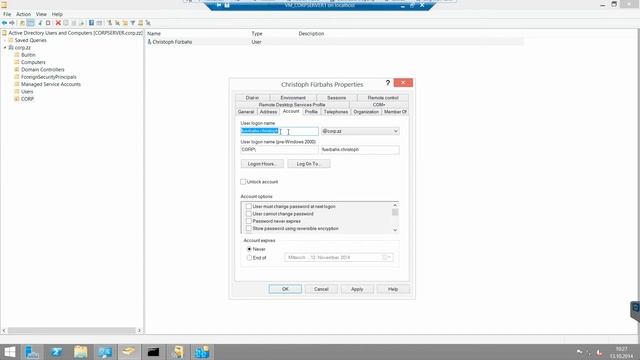Click the Account options scrollbar thumb
This screenshot has height=360, width=640.
[x=395, y=212]
